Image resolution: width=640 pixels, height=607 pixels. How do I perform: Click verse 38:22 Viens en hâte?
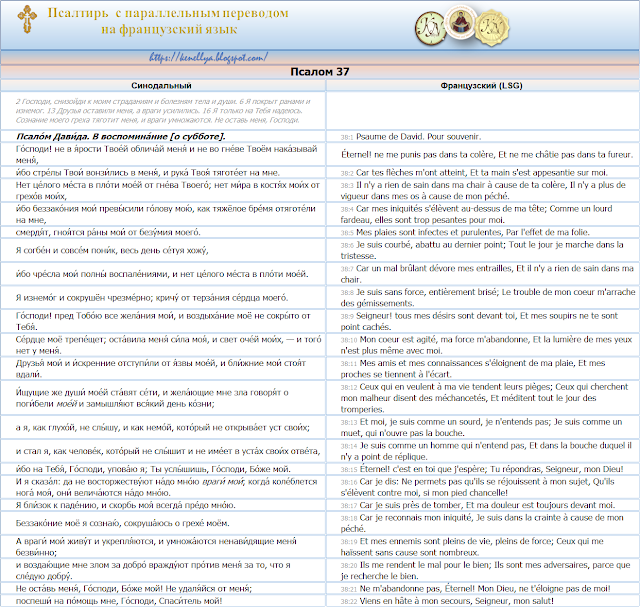[447, 600]
